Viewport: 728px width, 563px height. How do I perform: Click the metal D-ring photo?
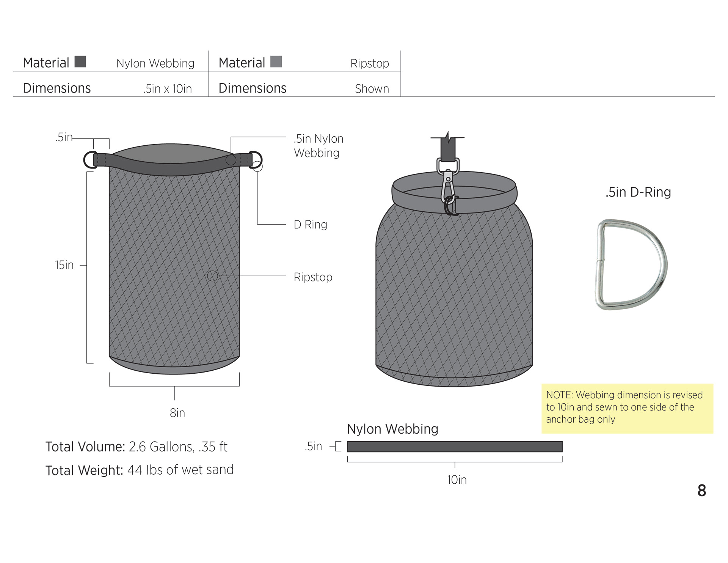631,265
